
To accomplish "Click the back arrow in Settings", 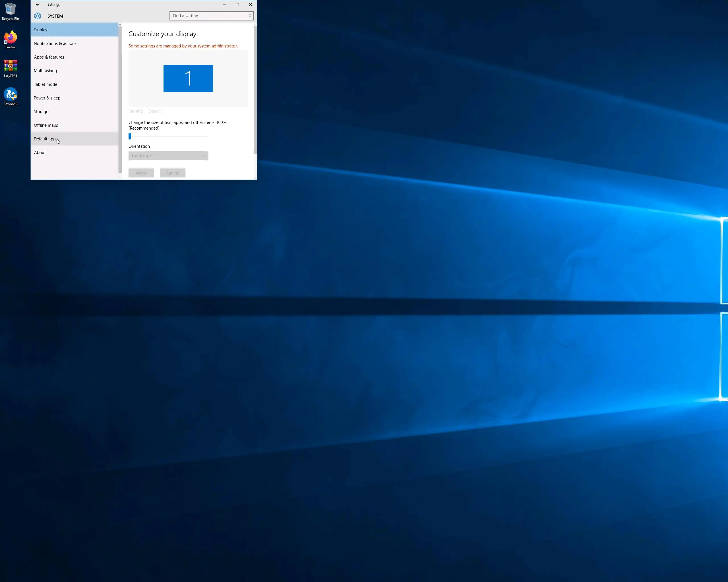I will click(x=38, y=4).
